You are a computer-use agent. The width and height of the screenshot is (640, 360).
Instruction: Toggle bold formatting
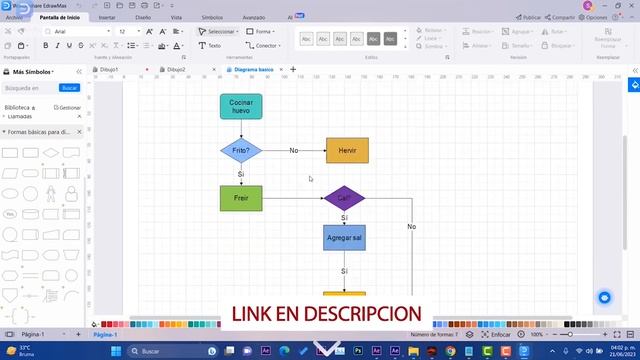pos(46,46)
